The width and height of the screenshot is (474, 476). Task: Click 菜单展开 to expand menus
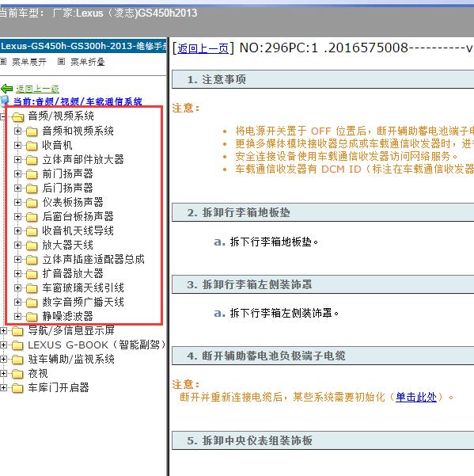click(x=29, y=62)
